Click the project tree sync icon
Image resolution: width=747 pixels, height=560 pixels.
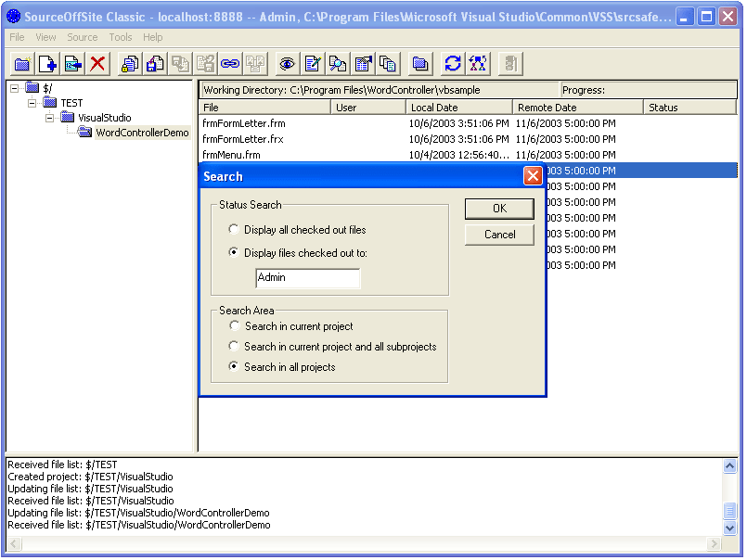pos(478,64)
